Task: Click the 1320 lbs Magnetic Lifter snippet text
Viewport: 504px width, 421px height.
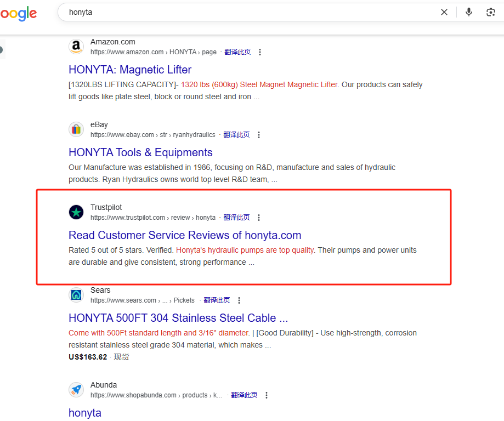Action: click(259, 85)
